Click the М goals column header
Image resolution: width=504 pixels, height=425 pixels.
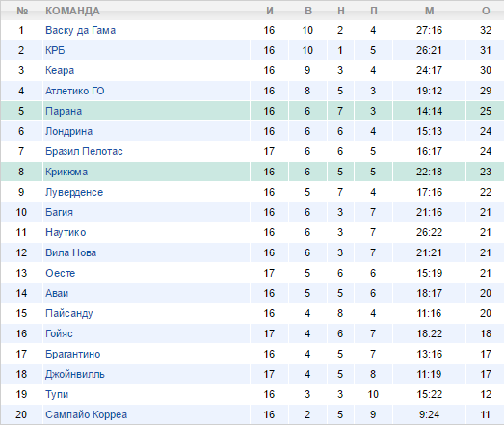click(x=430, y=12)
